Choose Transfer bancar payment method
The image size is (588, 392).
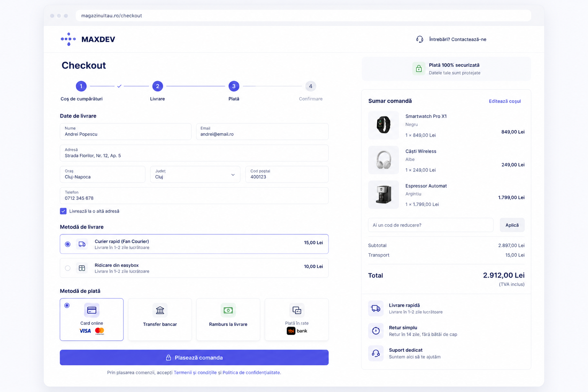[x=160, y=319]
